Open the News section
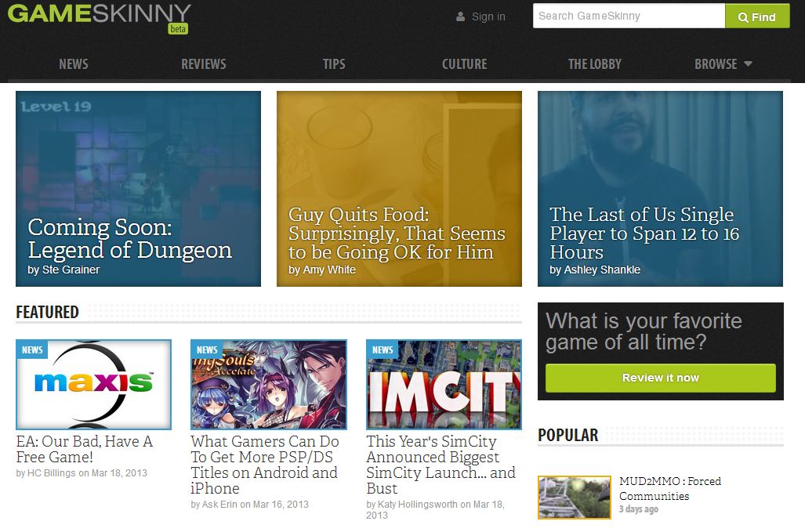Image resolution: width=805 pixels, height=532 pixels. (74, 64)
